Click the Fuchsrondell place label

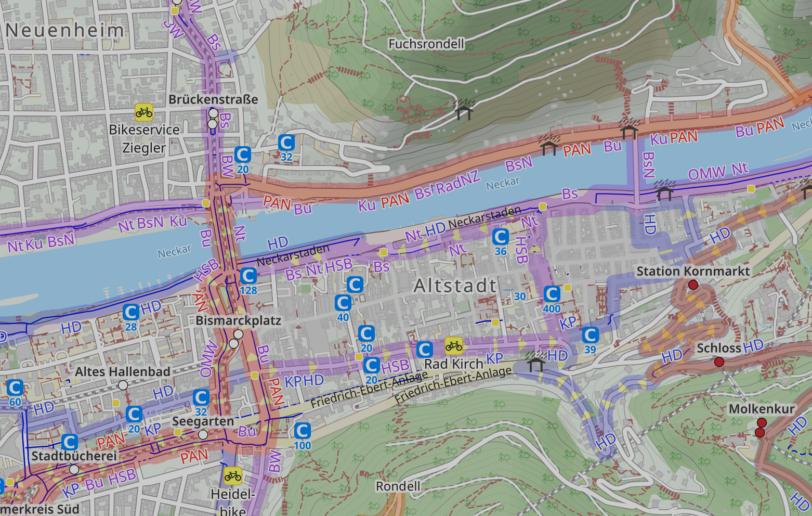[x=426, y=44]
